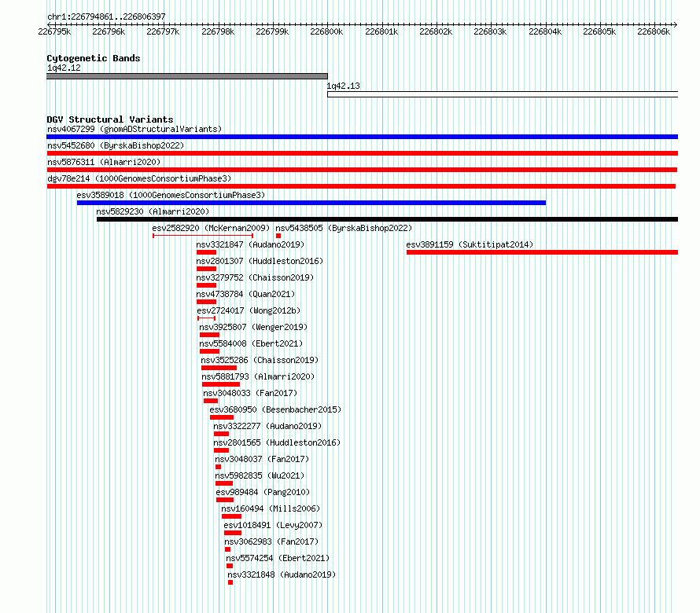Viewport: 700px width, 613px height.
Task: Click the nsv4738784 Quan2021 label
Action: coord(245,294)
